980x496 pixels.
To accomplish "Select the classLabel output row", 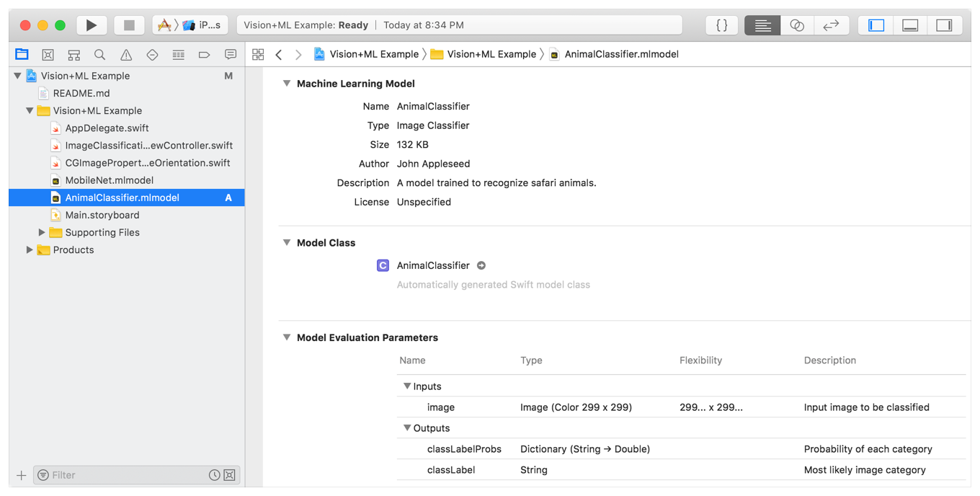I will tap(681, 470).
